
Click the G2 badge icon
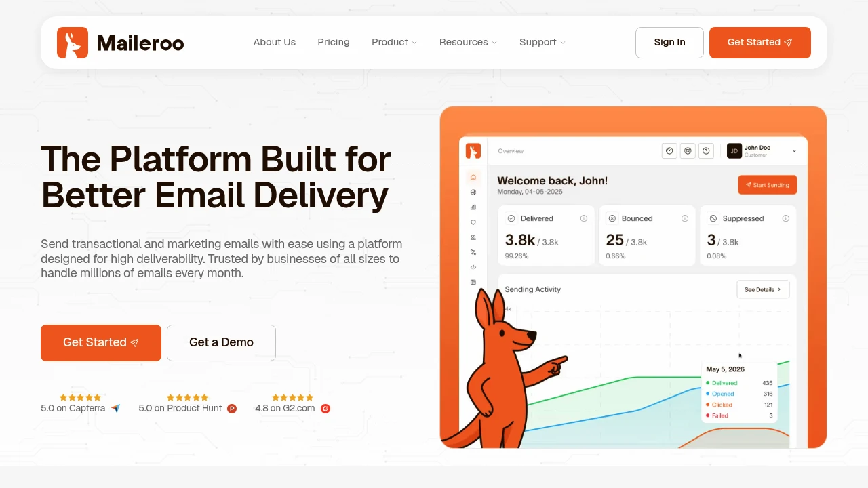coord(325,409)
